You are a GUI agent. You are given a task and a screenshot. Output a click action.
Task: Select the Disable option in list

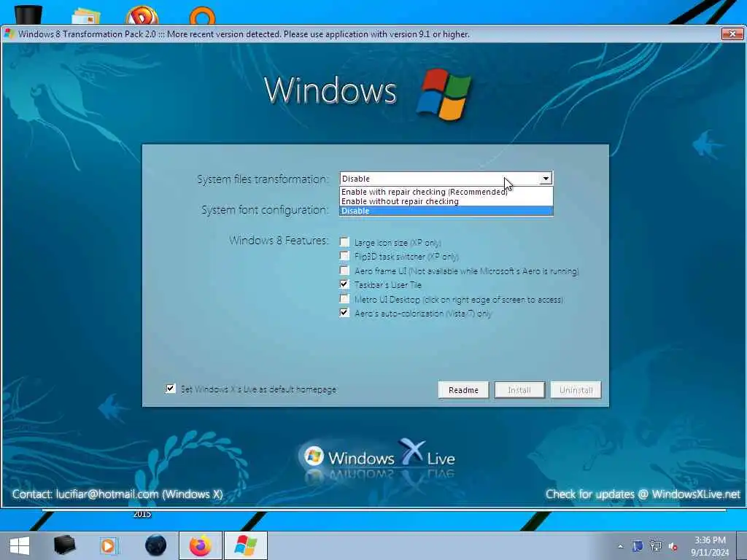[x=446, y=211]
